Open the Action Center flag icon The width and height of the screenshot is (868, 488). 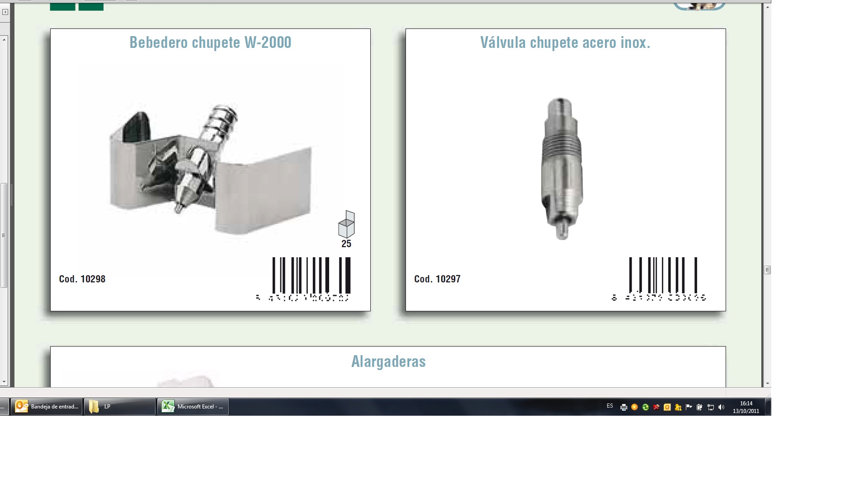[689, 407]
